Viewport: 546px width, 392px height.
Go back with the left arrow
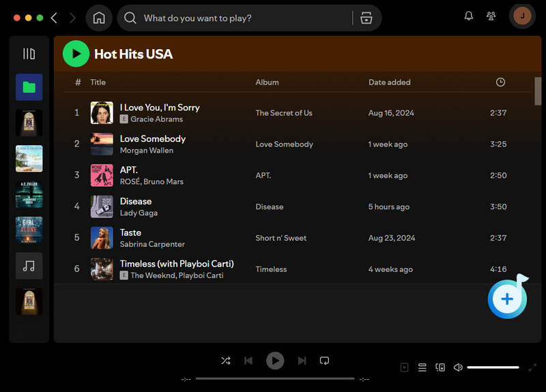[54, 18]
